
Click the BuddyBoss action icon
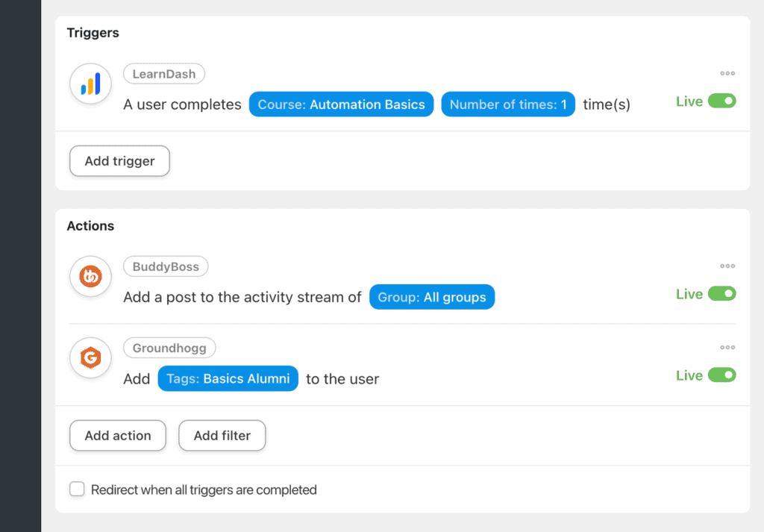pyautogui.click(x=90, y=277)
